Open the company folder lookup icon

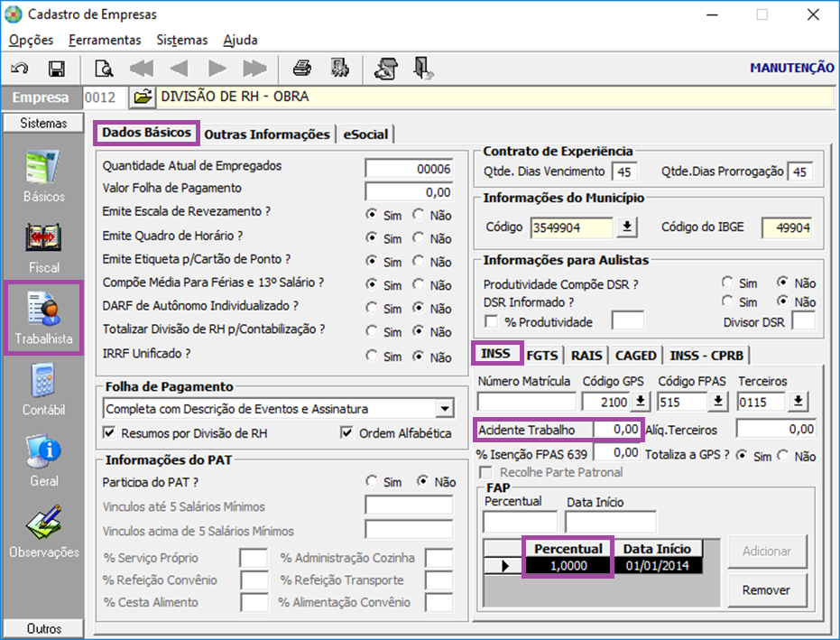[x=143, y=97]
